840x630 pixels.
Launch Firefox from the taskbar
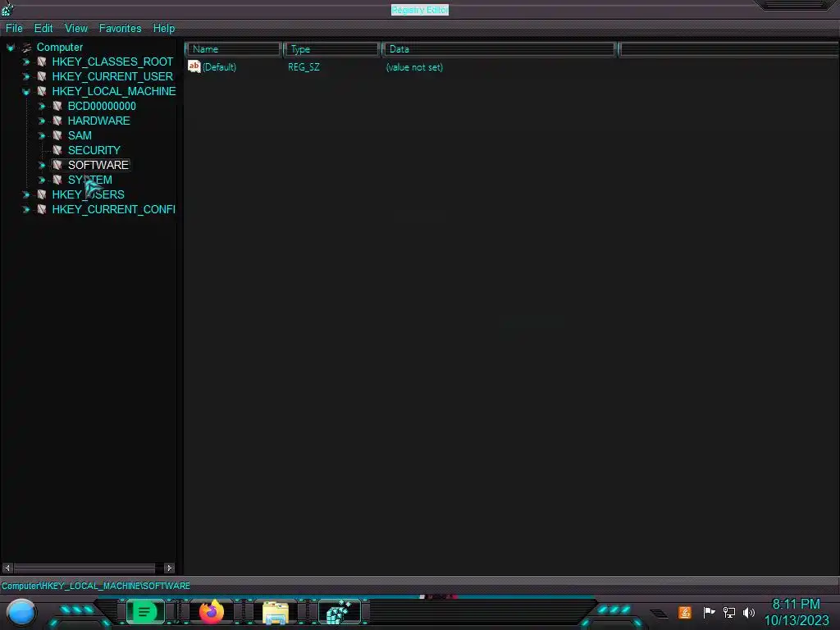click(x=212, y=612)
